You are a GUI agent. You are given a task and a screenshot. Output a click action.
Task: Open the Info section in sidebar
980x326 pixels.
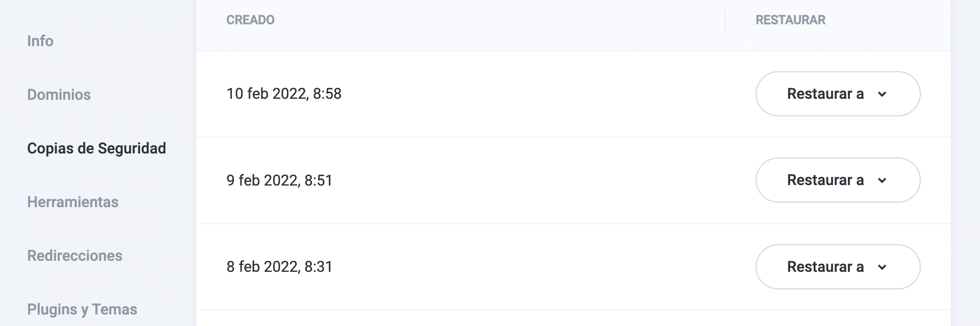40,41
